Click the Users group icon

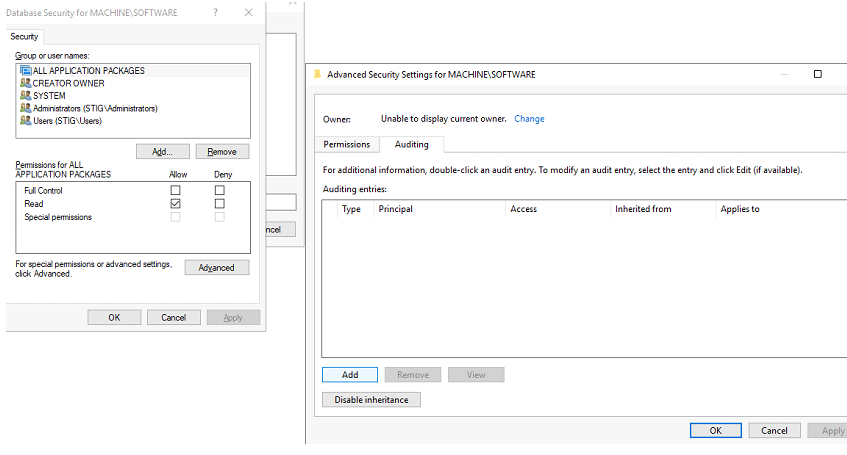click(x=25, y=120)
